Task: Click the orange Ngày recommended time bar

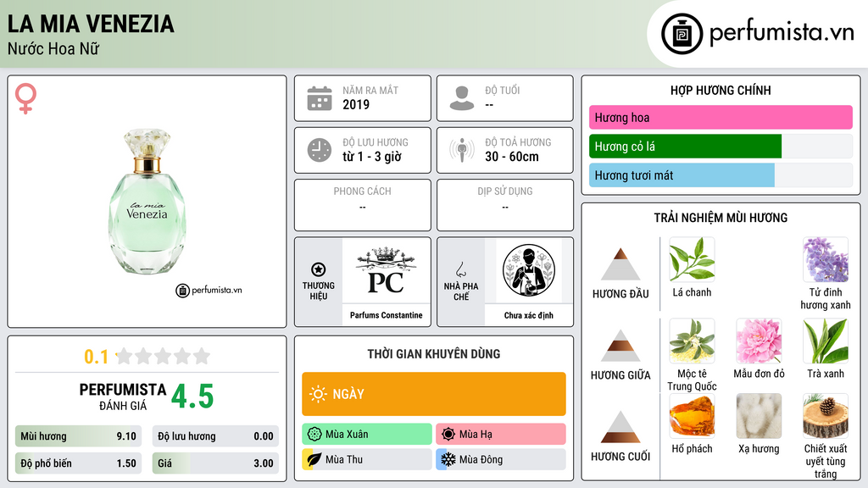Action: tap(434, 394)
